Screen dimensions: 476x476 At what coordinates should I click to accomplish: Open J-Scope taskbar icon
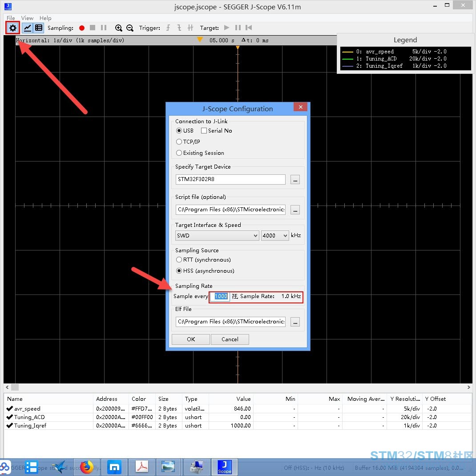(224, 467)
